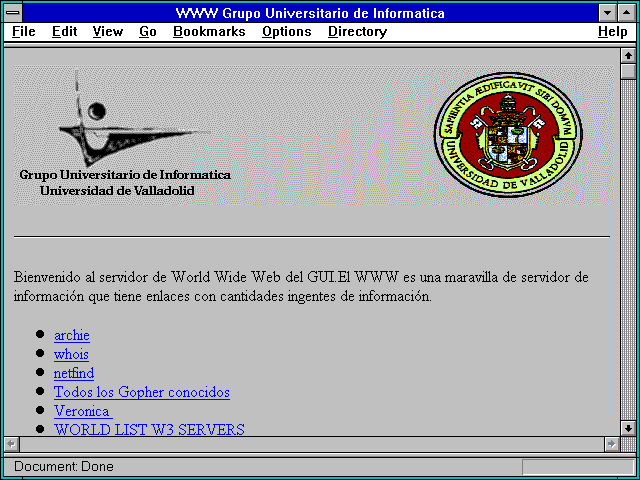Follow the whois link
This screenshot has width=640, height=480.
pyautogui.click(x=71, y=354)
